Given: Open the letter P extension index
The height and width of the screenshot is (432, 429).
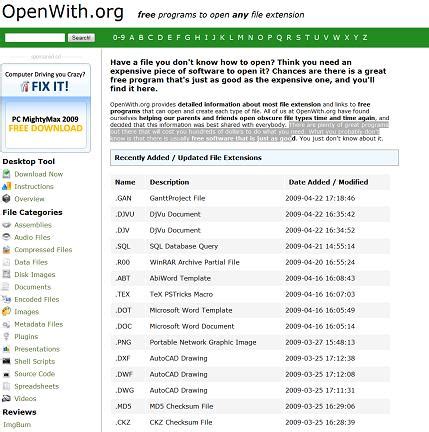Looking at the screenshot, I should (270, 37).
